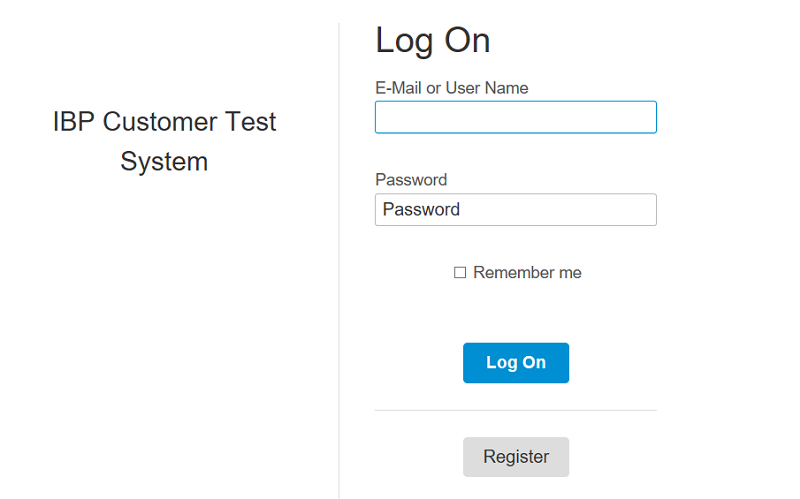Screen dimensions: 800x499
Task: Enable the Remember me checkbox
Action: pyautogui.click(x=460, y=273)
